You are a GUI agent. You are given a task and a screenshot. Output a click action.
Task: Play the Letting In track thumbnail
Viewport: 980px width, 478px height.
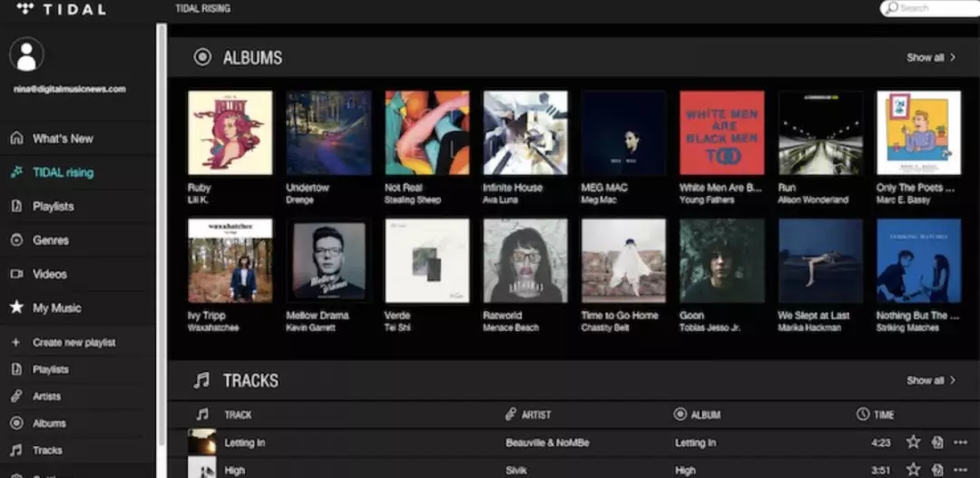tap(201, 442)
